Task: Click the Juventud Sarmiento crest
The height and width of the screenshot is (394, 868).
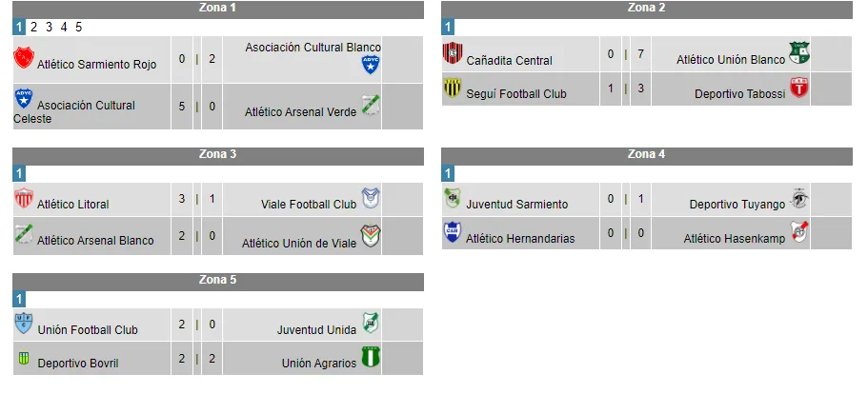Action: (x=453, y=199)
